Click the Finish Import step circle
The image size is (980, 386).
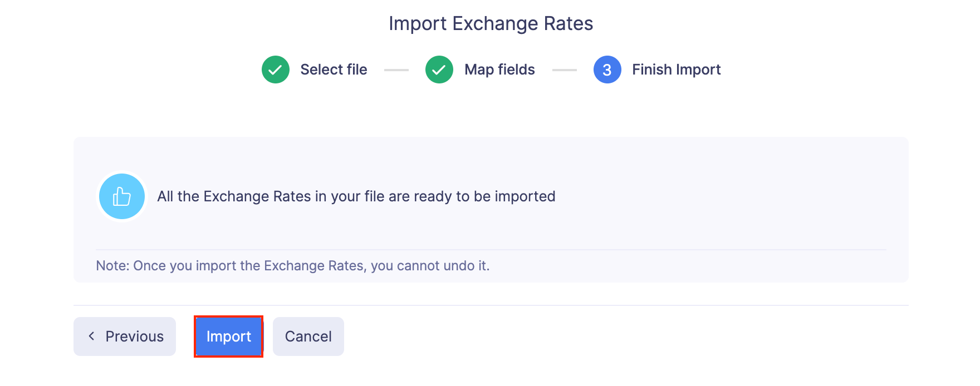[607, 70]
